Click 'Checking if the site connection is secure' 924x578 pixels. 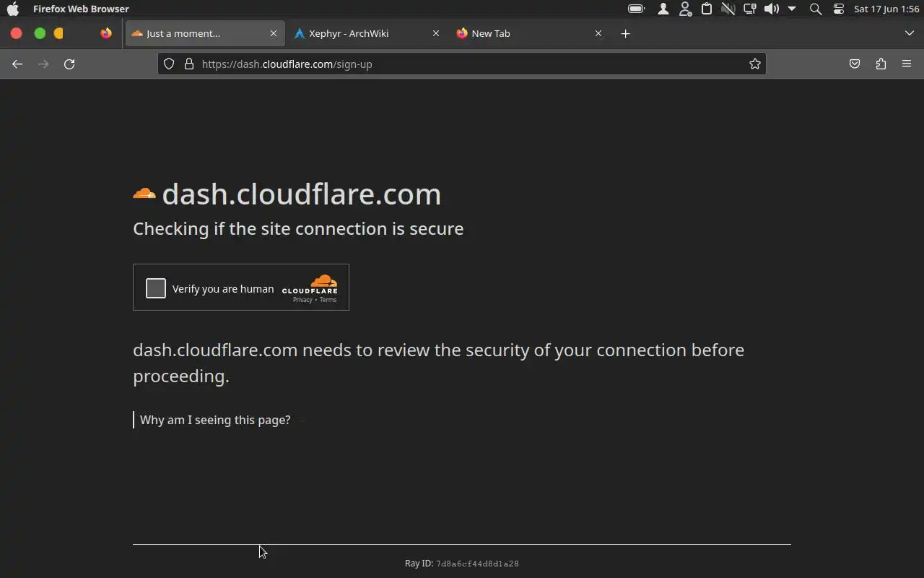click(x=298, y=228)
